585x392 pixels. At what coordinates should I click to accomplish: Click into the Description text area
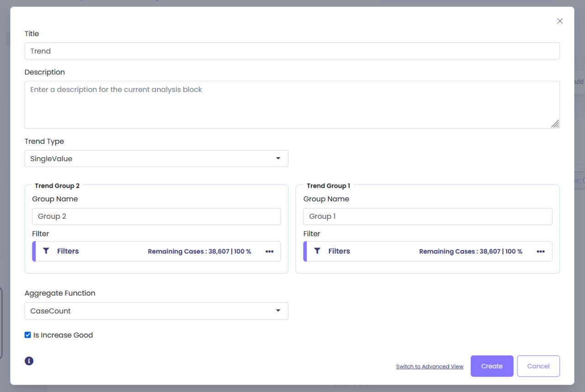[x=292, y=105]
